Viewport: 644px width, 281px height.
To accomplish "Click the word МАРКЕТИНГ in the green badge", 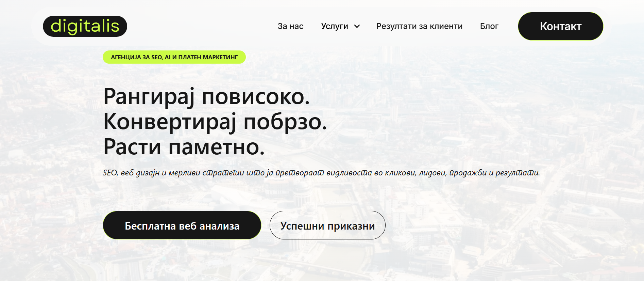I will pyautogui.click(x=220, y=57).
